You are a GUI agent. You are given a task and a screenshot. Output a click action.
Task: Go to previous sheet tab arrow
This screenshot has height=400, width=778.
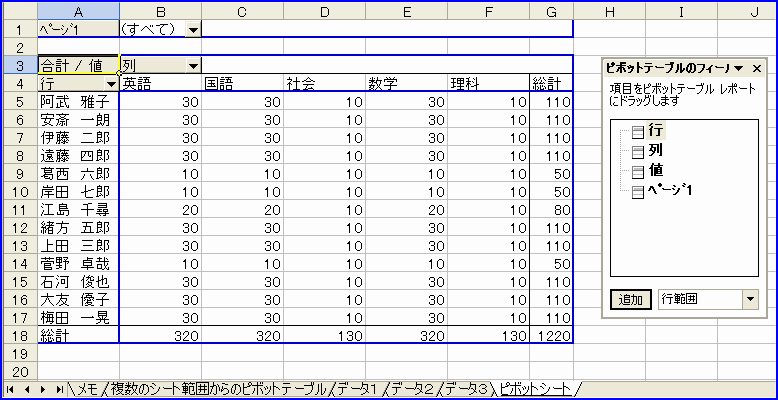pos(27,389)
